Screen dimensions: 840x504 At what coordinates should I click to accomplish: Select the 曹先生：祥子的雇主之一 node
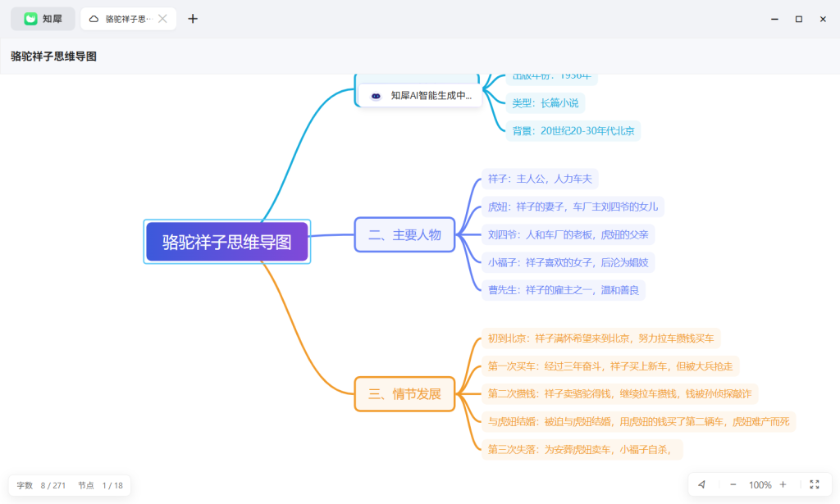(563, 290)
